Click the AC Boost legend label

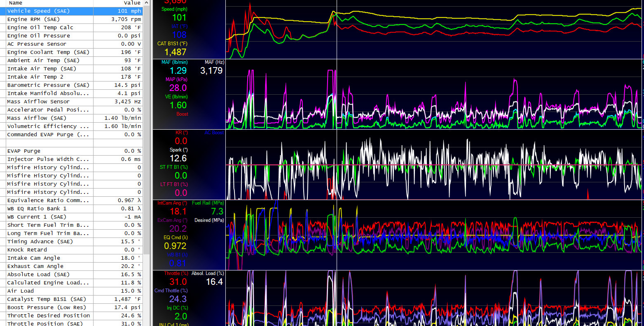click(214, 133)
